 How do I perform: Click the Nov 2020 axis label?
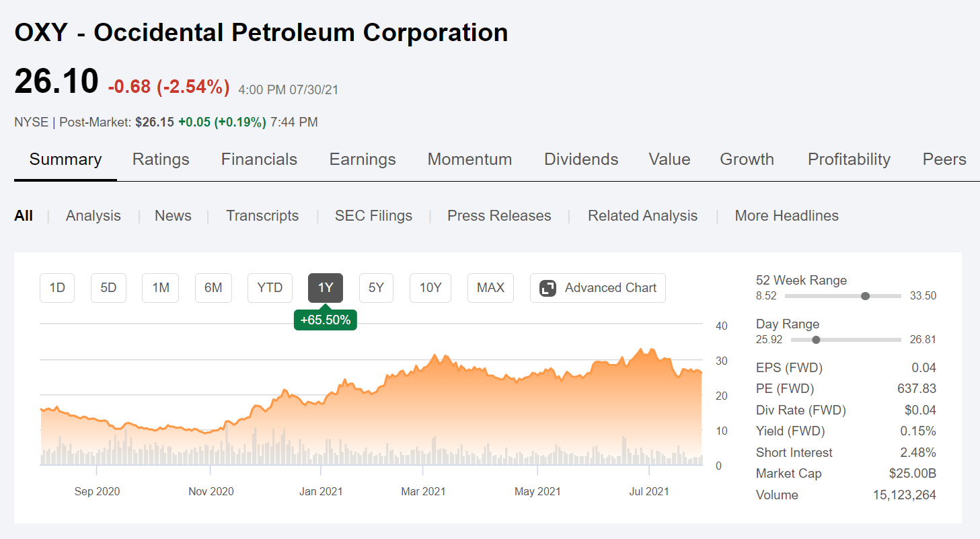coord(211,492)
